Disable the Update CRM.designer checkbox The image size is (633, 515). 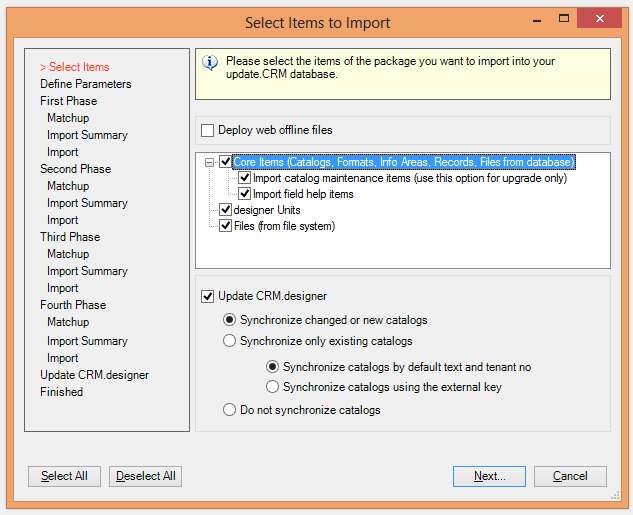(208, 296)
